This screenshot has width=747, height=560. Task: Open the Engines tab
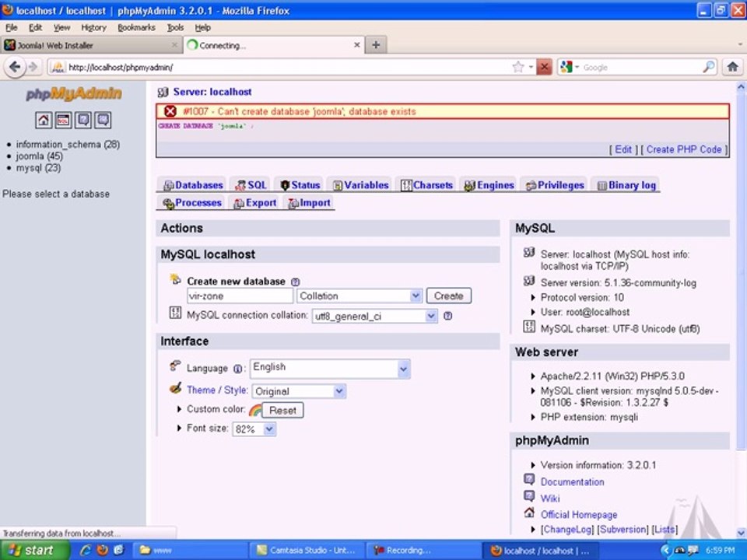489,185
